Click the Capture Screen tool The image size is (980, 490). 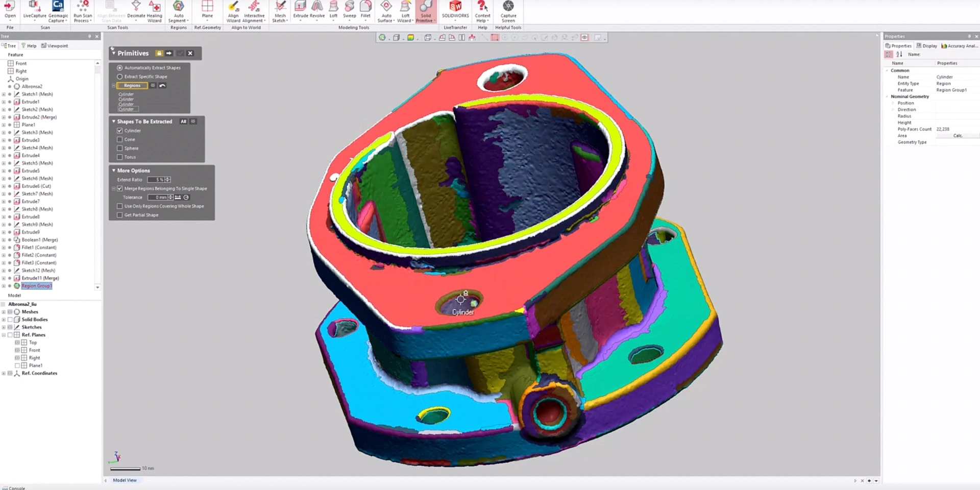[x=508, y=11]
